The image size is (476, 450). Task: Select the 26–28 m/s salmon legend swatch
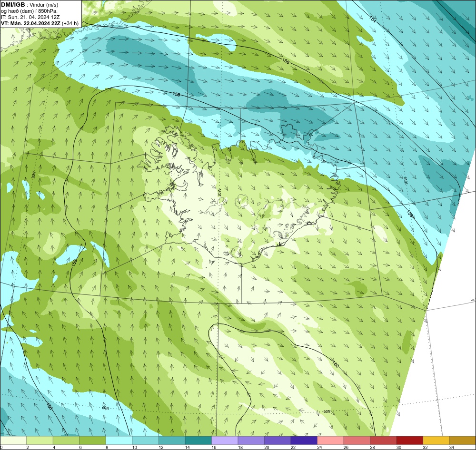click(357, 440)
